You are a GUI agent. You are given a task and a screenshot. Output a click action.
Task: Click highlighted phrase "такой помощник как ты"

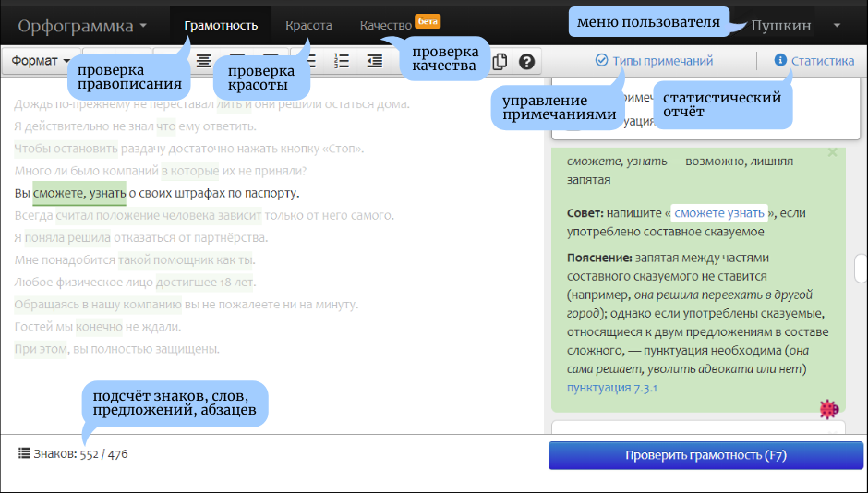(x=186, y=260)
